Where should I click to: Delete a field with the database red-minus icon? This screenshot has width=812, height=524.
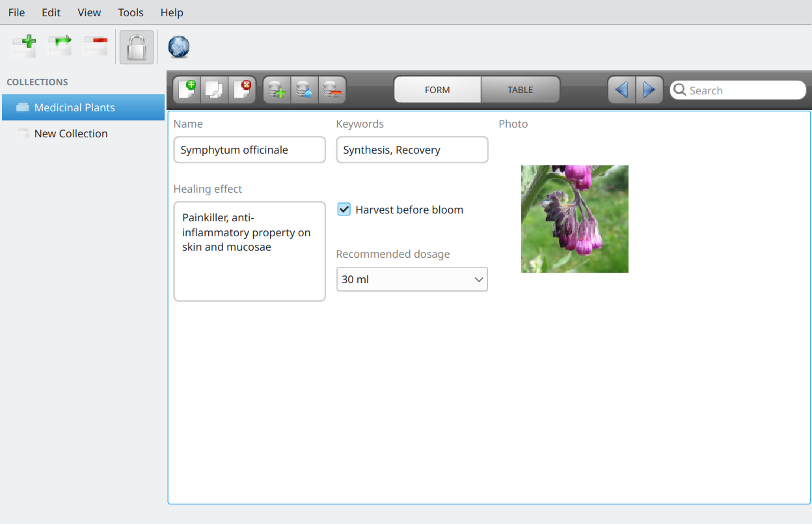(x=332, y=90)
